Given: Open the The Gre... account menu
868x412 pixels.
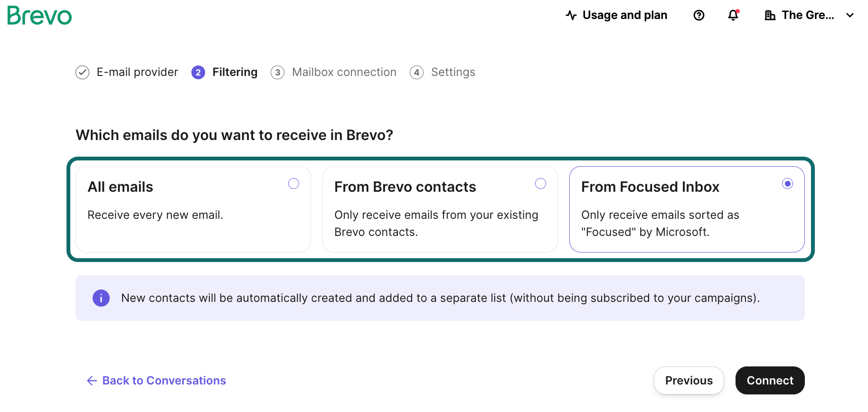Looking at the screenshot, I should coord(808,15).
